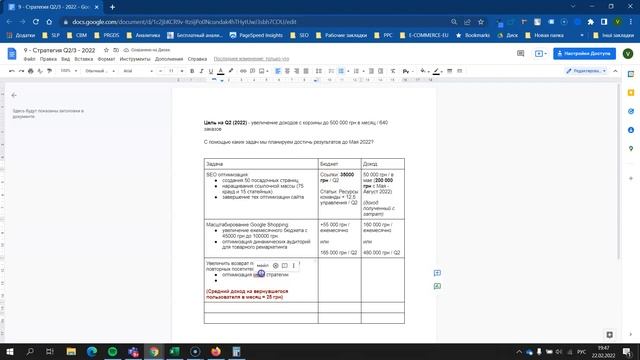Open Excel from the taskbar
The height and width of the screenshot is (360, 640).
[x=175, y=351]
